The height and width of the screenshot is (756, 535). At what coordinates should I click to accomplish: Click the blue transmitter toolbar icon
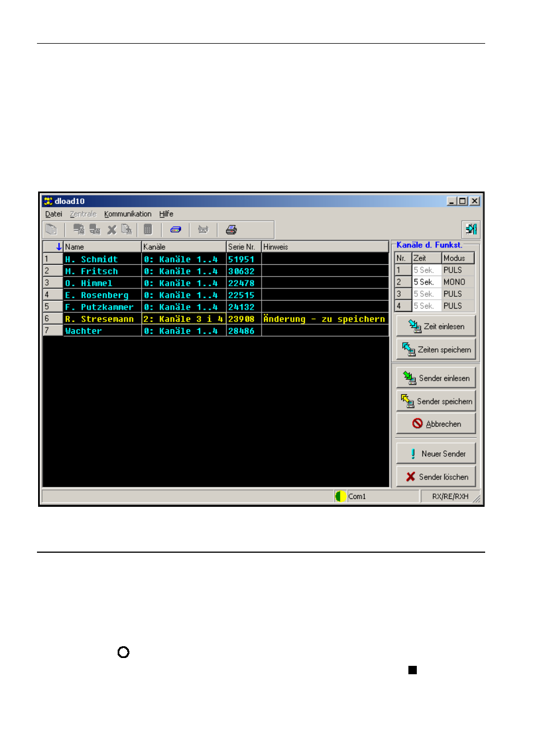coord(175,229)
